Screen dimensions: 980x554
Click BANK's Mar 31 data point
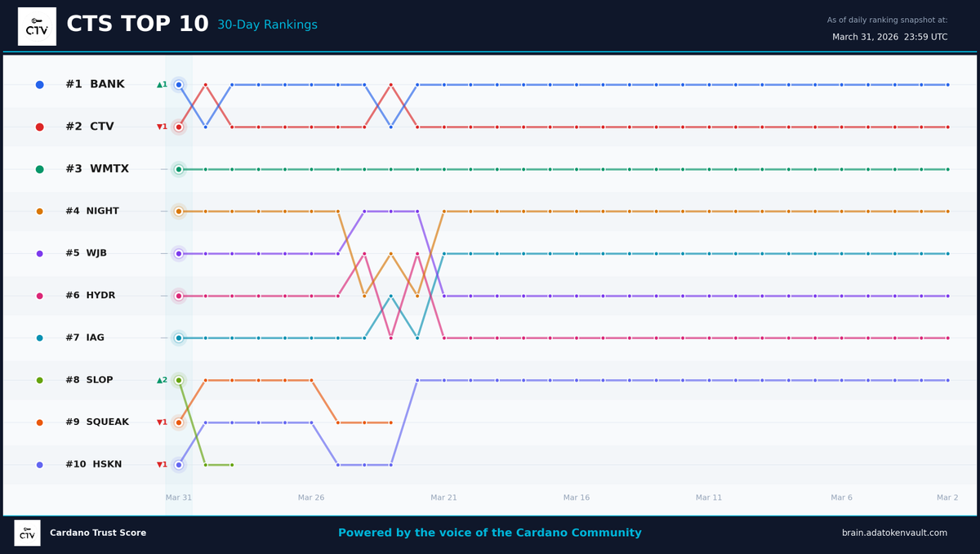[179, 85]
